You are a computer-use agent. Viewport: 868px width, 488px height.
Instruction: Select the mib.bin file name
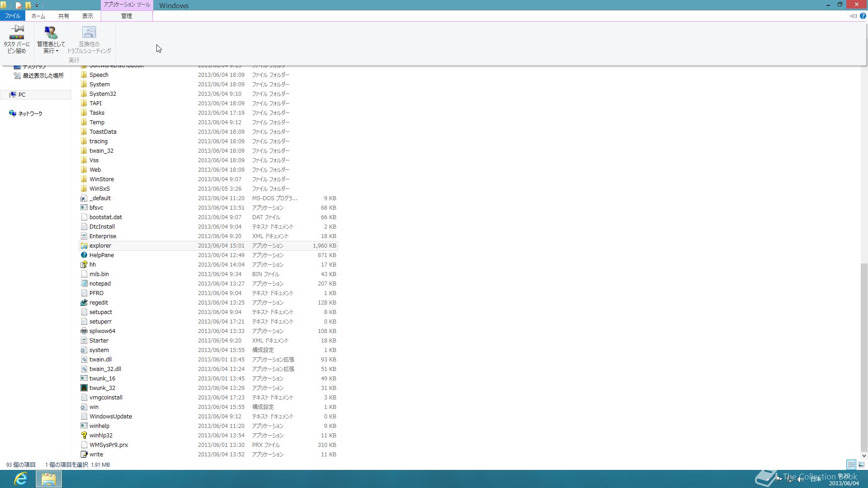99,274
